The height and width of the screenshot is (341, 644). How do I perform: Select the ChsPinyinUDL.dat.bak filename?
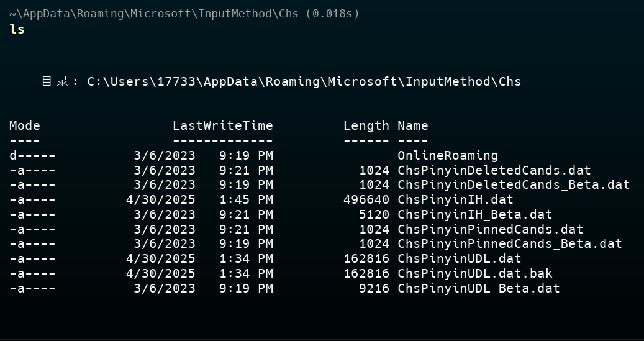(x=474, y=274)
